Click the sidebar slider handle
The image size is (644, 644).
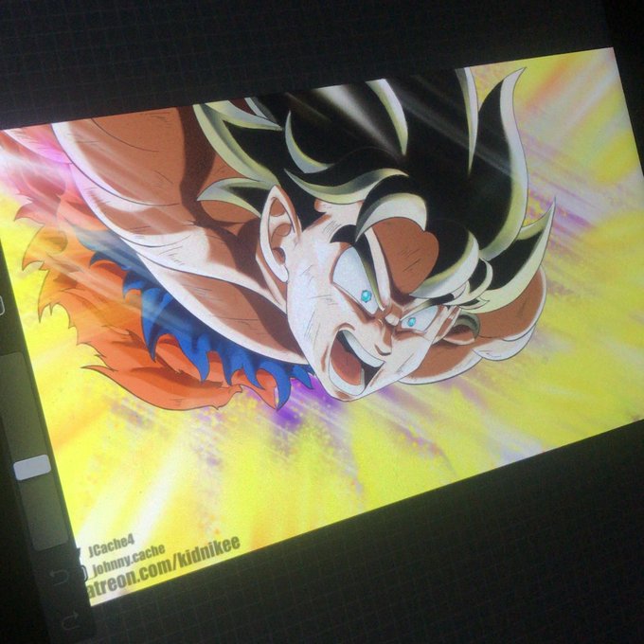tap(32, 467)
